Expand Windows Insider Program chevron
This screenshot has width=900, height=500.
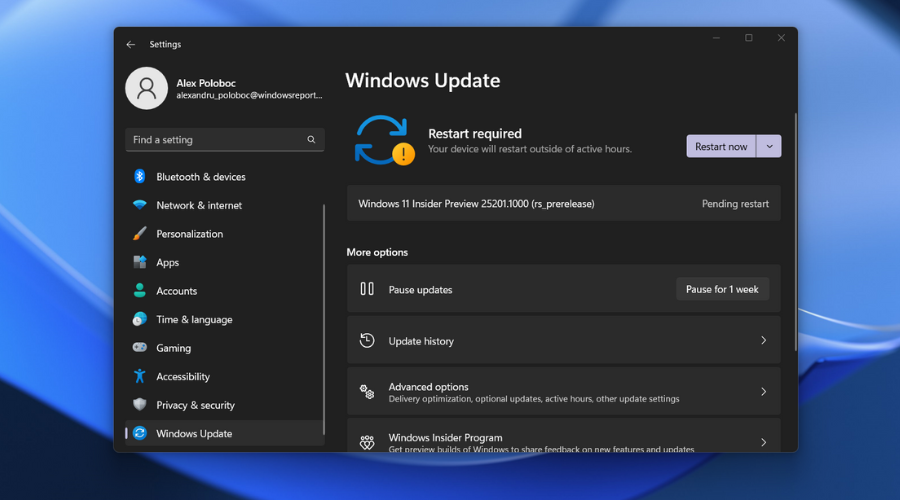[763, 442]
